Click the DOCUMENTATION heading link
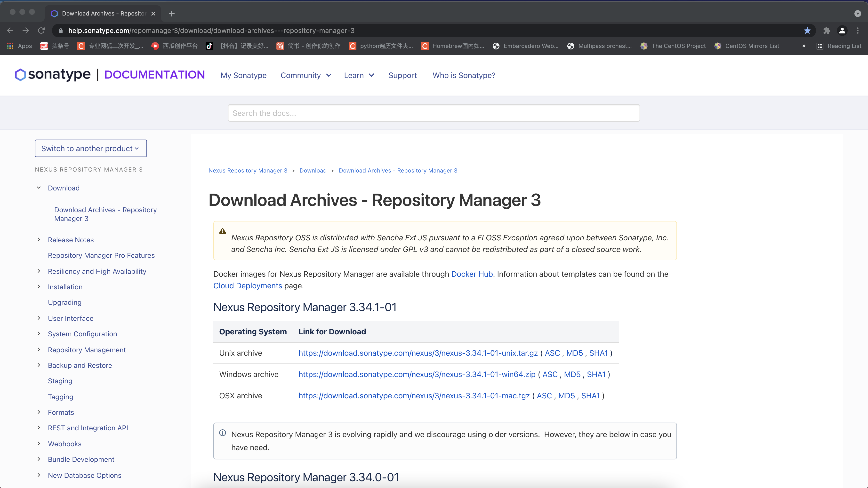The image size is (868, 488). pyautogui.click(x=155, y=75)
